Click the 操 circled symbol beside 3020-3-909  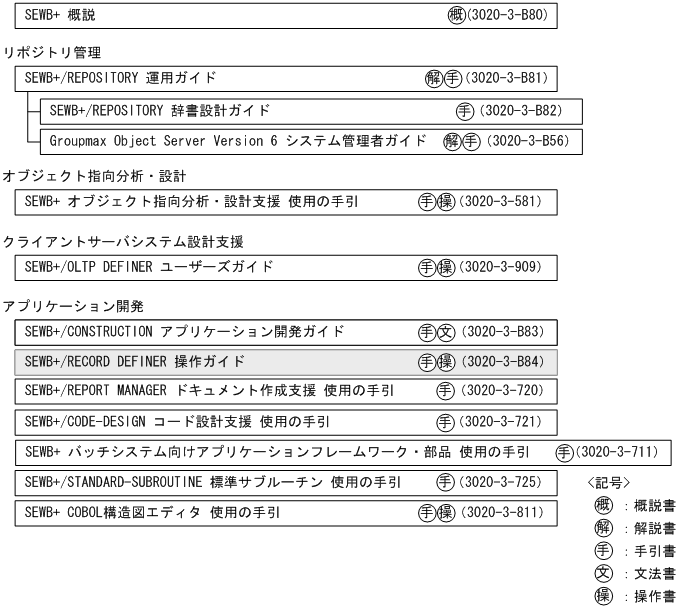(446, 268)
